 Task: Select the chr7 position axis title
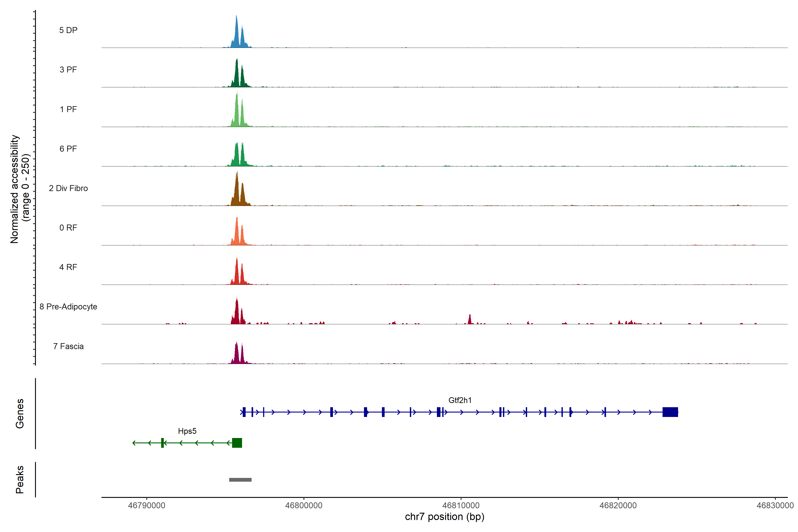(444, 517)
